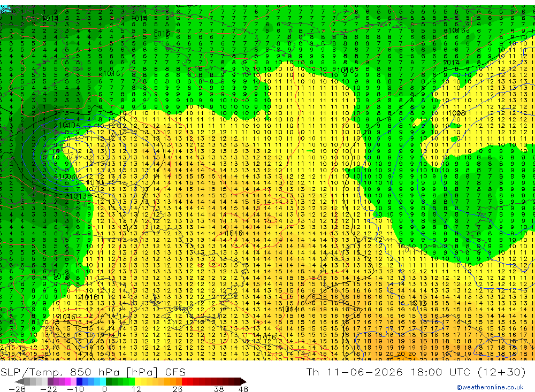Click the 1028 isobar label on the map
Image resolution: width=535 pixels, height=392 pixels.
pyautogui.click(x=456, y=113)
